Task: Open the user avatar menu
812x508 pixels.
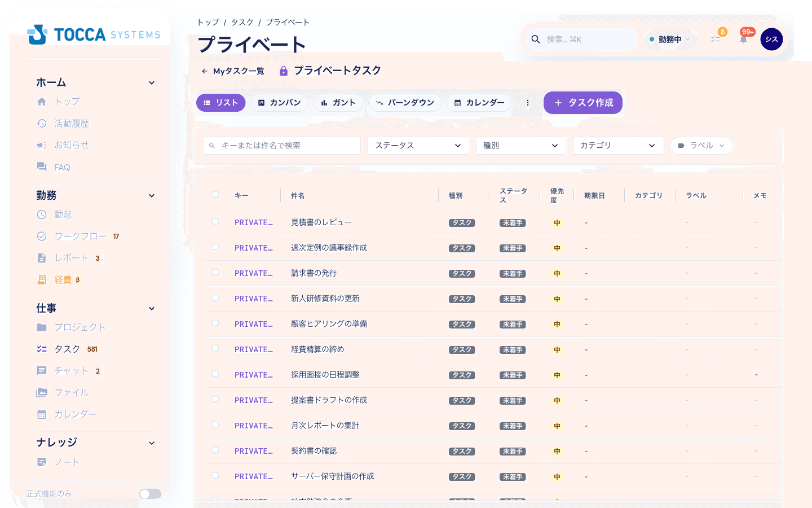Action: [x=771, y=40]
